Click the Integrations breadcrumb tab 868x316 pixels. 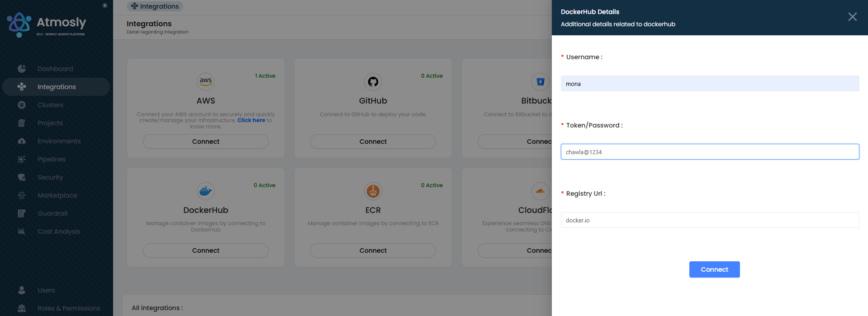pyautogui.click(x=155, y=6)
